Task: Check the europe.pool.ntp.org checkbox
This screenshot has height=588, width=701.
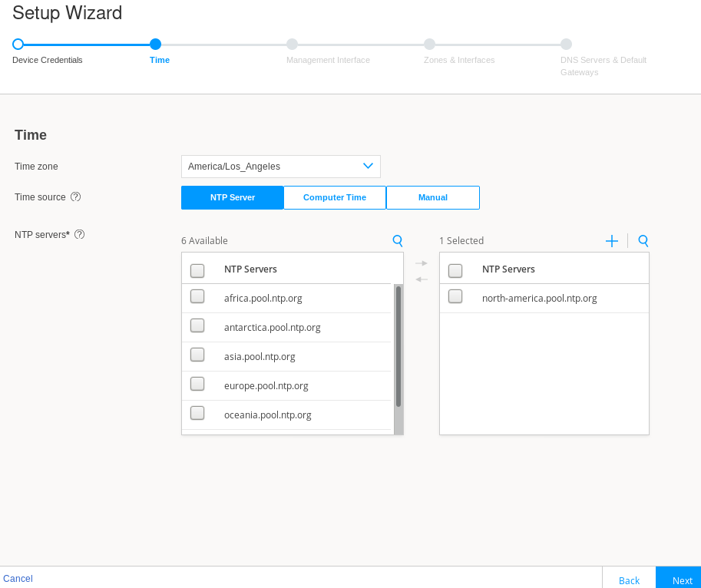Action: [x=197, y=383]
